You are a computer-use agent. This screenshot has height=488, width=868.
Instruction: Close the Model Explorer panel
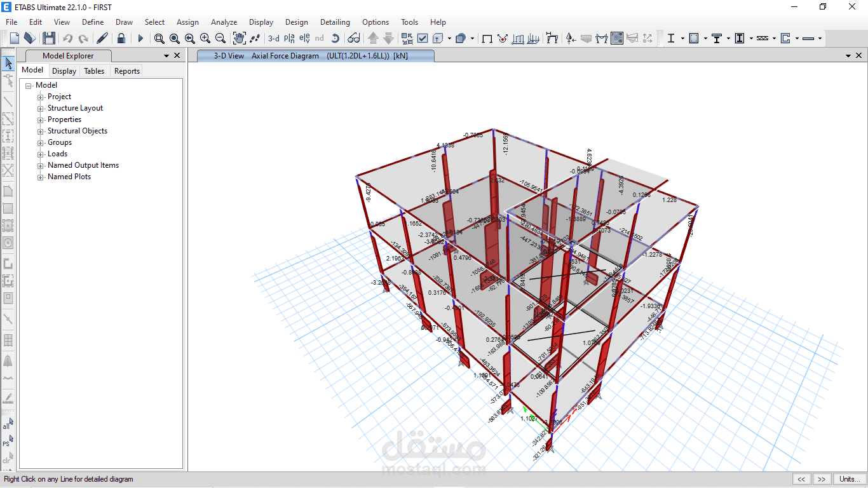tap(177, 55)
